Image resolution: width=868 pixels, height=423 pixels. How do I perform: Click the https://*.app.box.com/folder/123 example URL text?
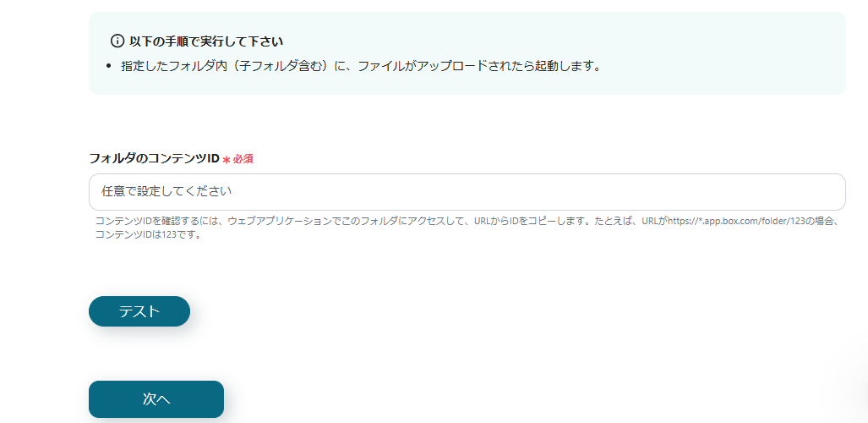coord(735,221)
